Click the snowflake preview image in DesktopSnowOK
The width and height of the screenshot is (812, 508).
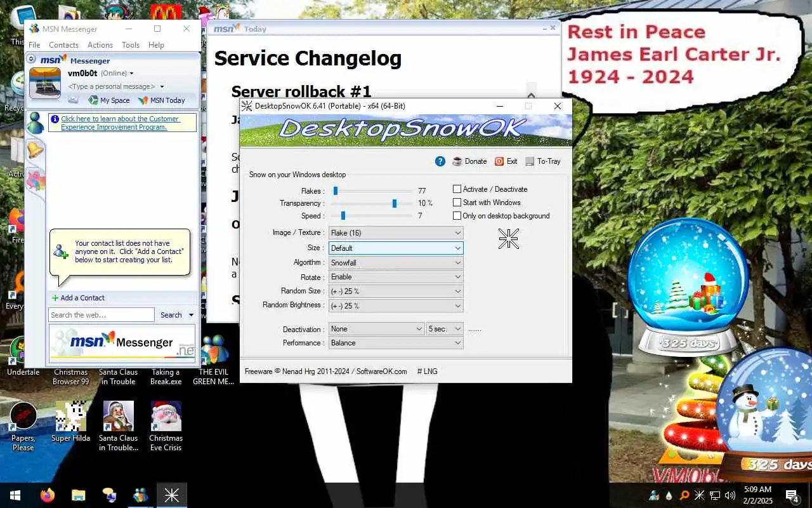[x=509, y=239]
